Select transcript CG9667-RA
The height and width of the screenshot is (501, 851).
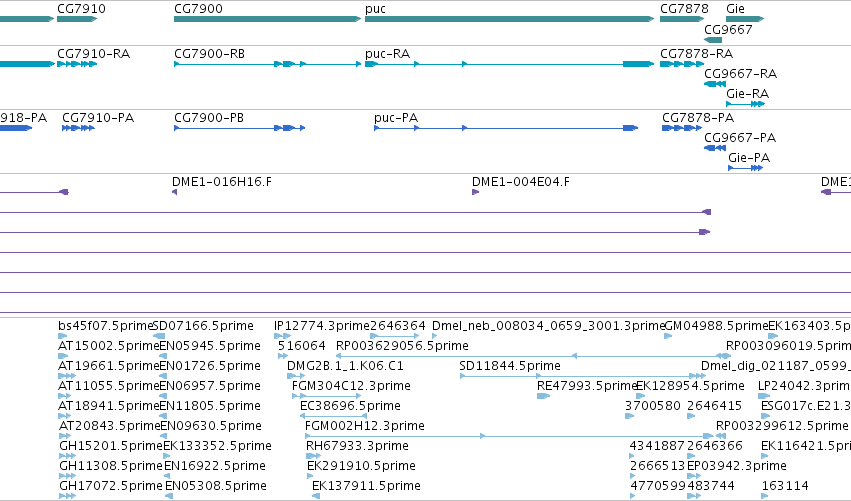click(x=740, y=73)
